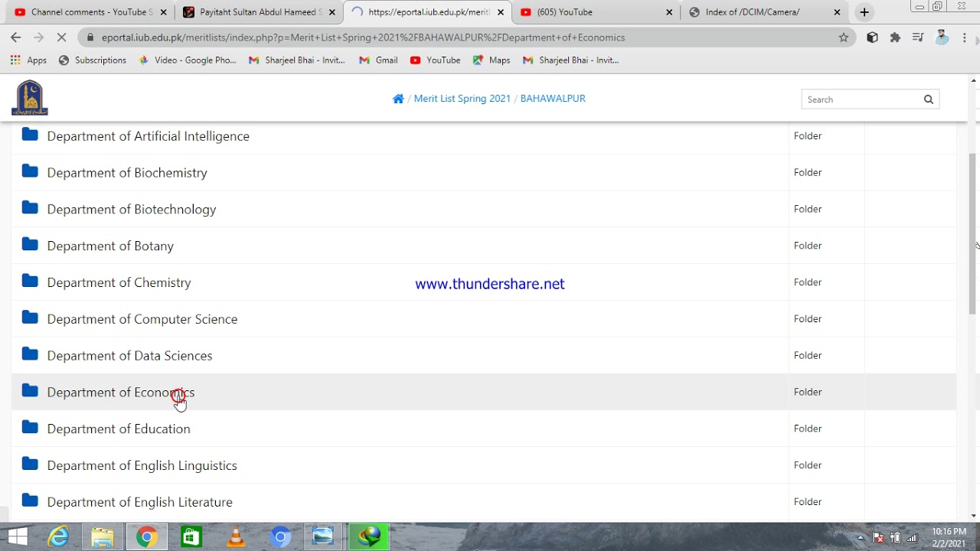
Task: Click Folder type cell in Chemistry row
Action: [808, 282]
